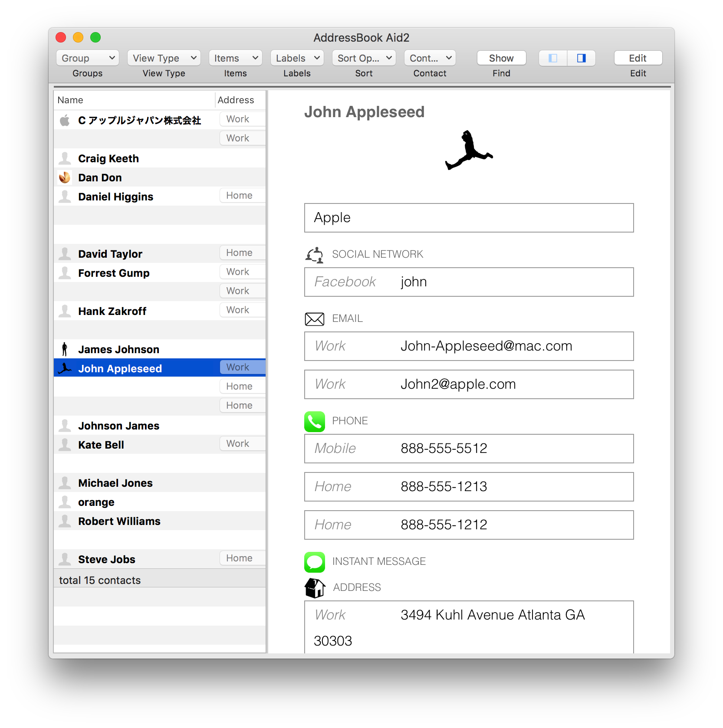The image size is (723, 728).
Task: Click the John-Appleseed@mac.com email field
Action: click(469, 346)
